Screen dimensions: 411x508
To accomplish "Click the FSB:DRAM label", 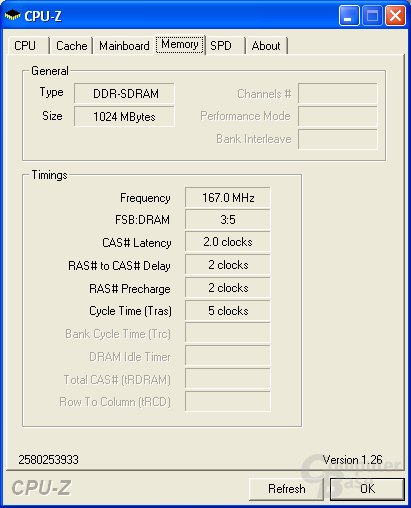I will (142, 220).
